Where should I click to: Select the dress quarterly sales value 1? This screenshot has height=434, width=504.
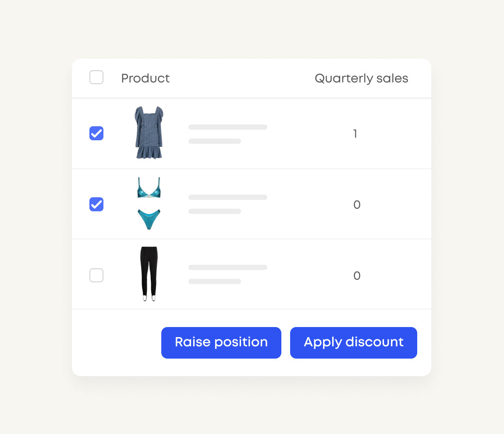[x=355, y=134]
